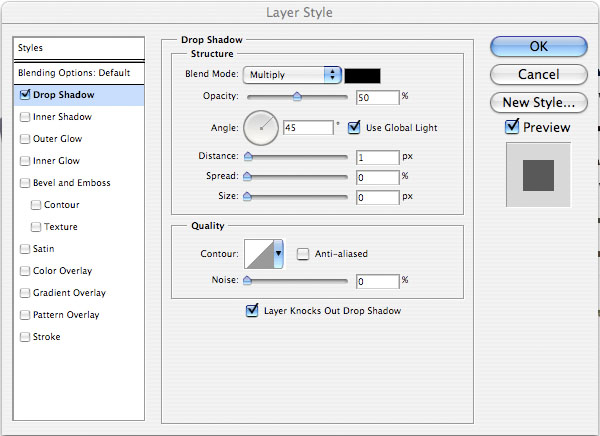Click the New Style... button
Viewport: 600px width, 436px height.
pyautogui.click(x=538, y=102)
